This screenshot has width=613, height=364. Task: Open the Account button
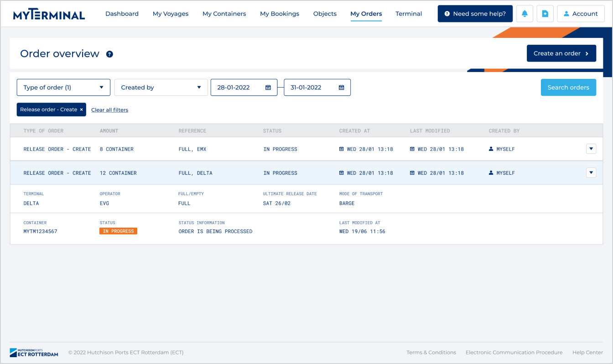tap(581, 14)
